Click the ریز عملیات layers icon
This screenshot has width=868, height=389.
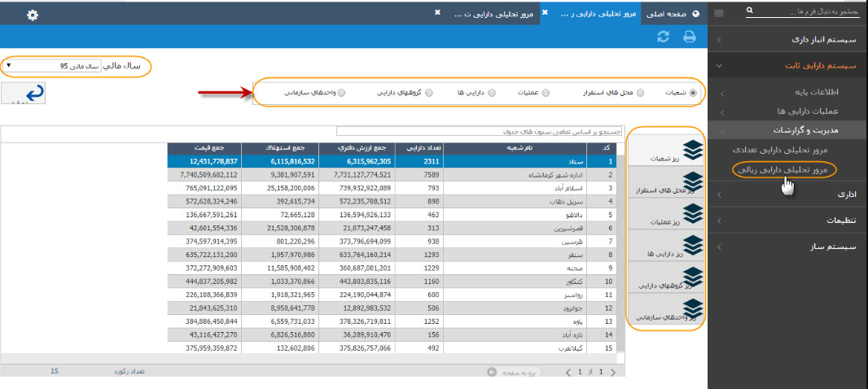(691, 212)
